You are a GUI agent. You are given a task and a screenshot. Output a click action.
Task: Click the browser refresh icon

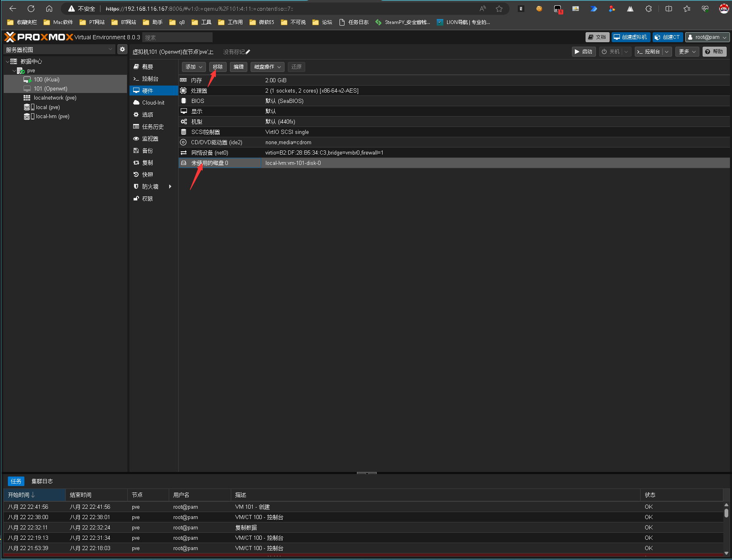point(31,9)
